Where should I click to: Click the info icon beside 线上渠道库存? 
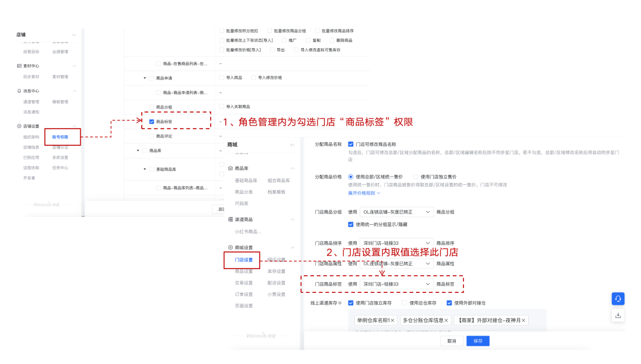pos(339,302)
